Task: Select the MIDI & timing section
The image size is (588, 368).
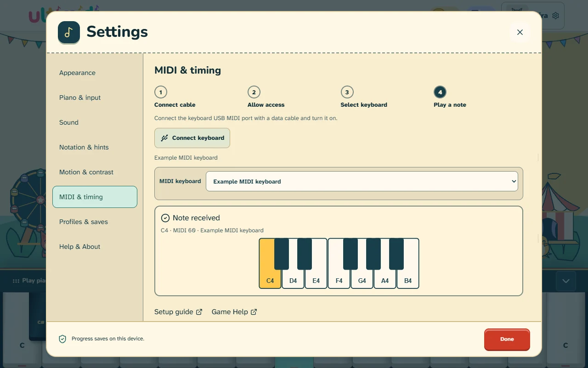Action: 95,197
